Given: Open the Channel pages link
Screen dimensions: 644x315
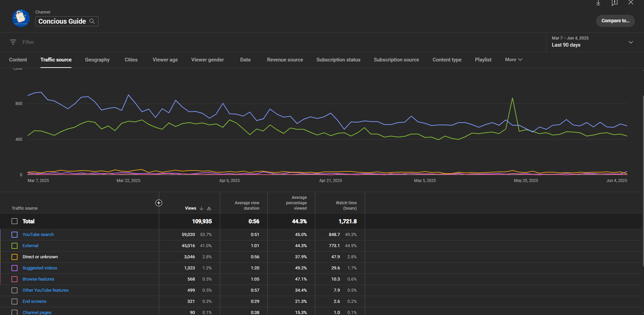Looking at the screenshot, I should click(x=37, y=313).
